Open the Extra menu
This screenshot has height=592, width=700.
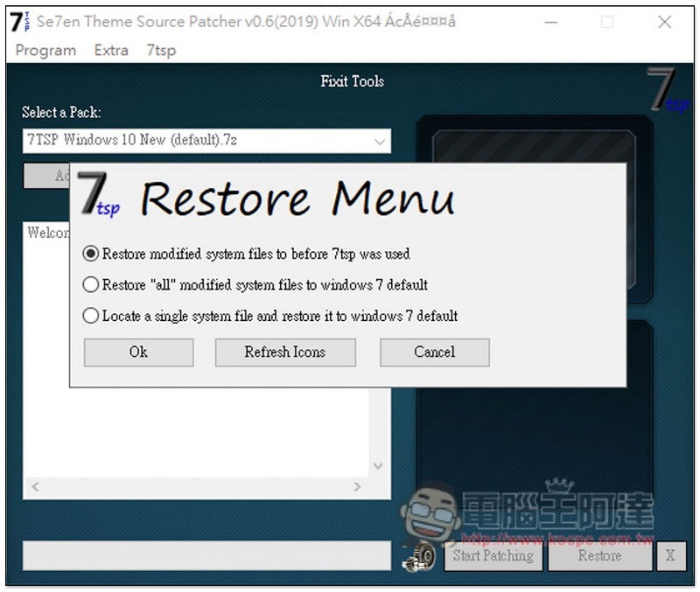pos(111,51)
